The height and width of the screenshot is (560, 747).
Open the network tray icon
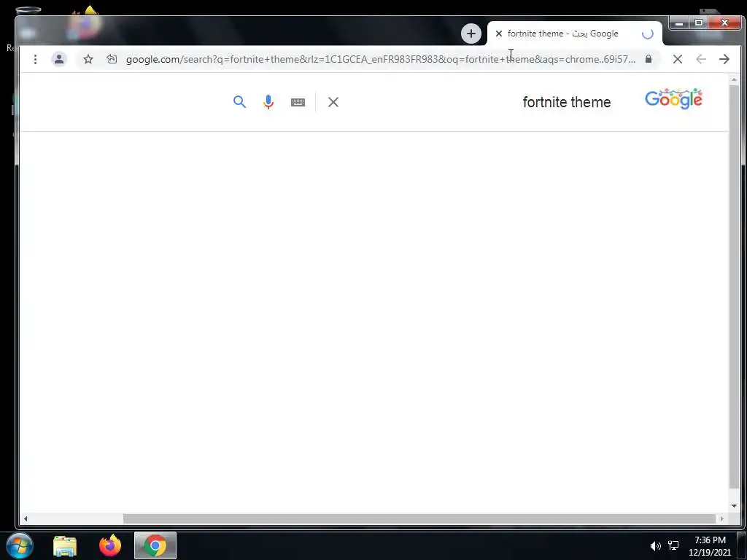[x=673, y=545]
